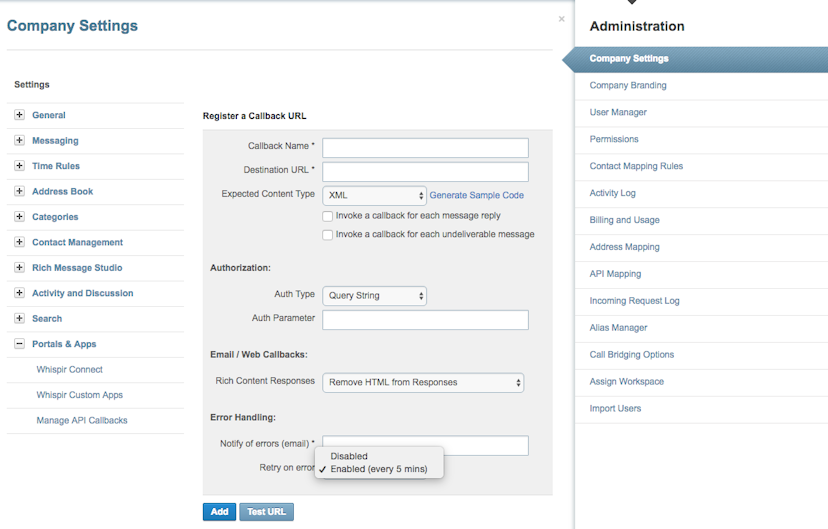Screen dimensions: 828x529
Task: Enable callback for each message reply
Action: pyautogui.click(x=328, y=216)
